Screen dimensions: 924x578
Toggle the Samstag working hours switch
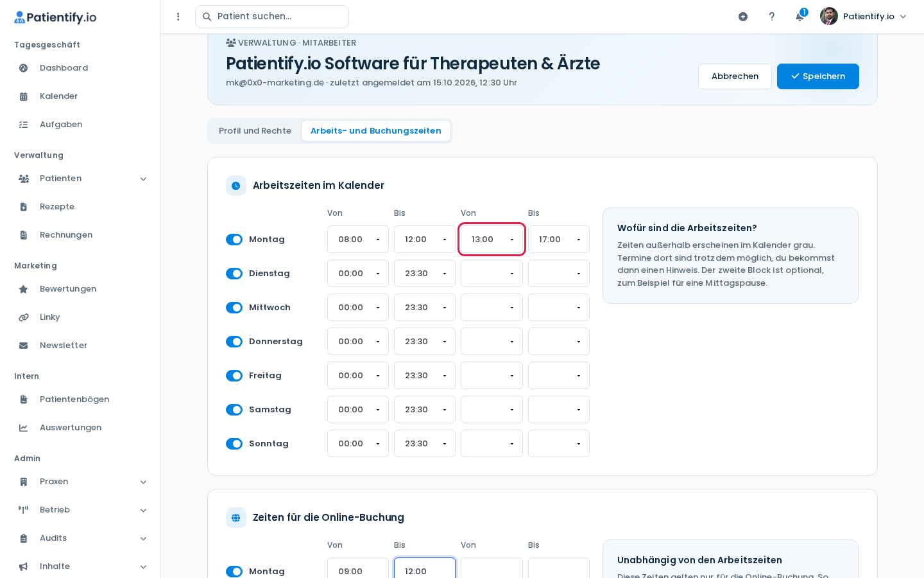click(x=234, y=410)
